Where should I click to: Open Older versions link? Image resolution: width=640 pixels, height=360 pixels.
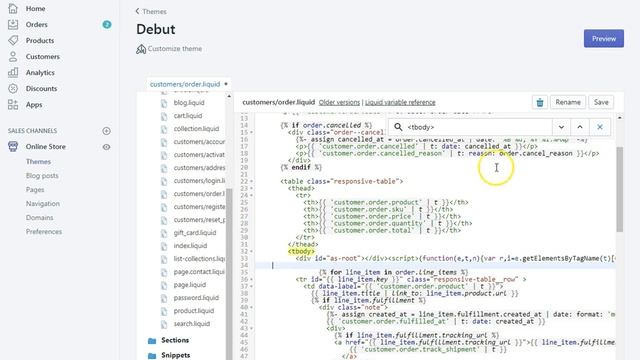coord(339,102)
